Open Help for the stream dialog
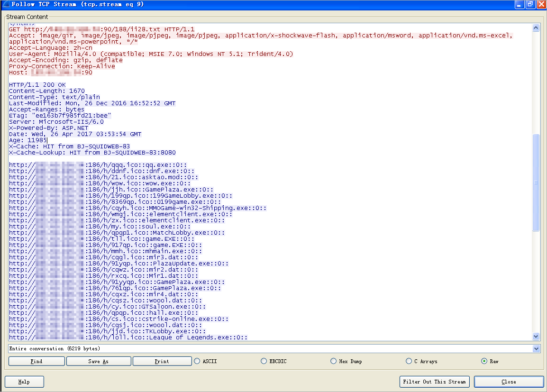Screen dimensions: 547x392 [x=24, y=382]
